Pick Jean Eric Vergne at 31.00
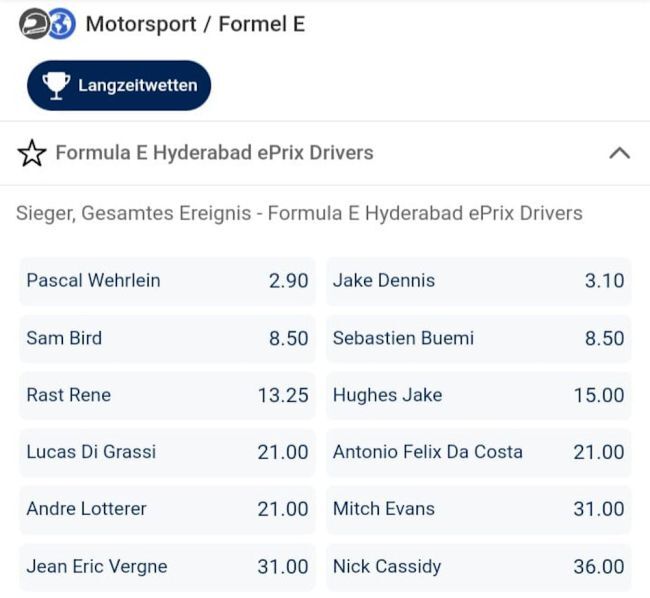The height and width of the screenshot is (598, 650). 167,566
